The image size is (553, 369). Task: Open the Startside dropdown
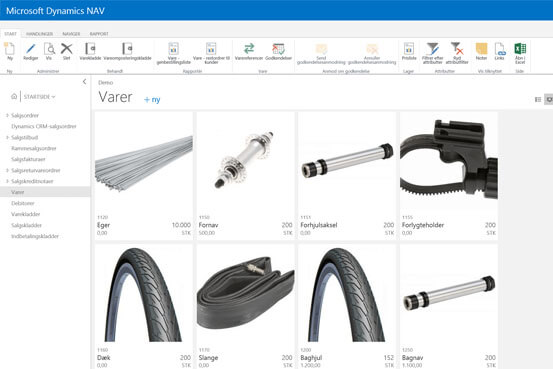click(x=39, y=97)
